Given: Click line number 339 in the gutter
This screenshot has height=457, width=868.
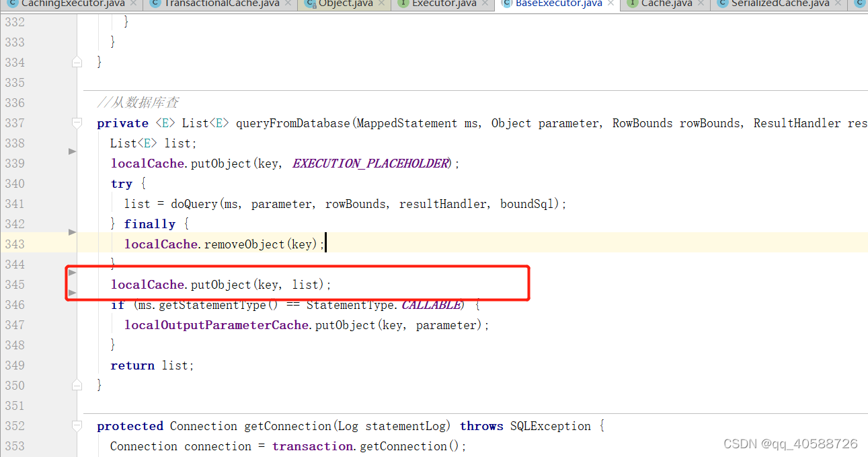Looking at the screenshot, I should pyautogui.click(x=14, y=164).
